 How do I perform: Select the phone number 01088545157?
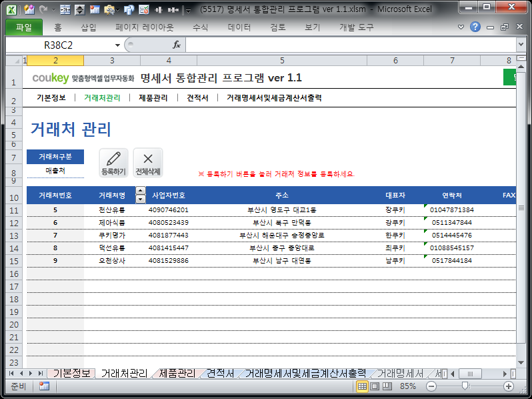click(452, 248)
